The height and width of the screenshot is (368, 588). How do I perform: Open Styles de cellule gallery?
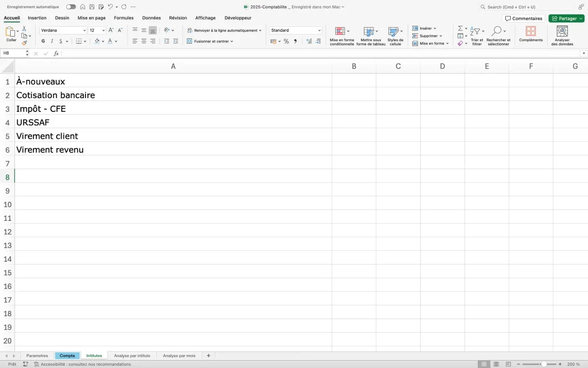point(395,36)
